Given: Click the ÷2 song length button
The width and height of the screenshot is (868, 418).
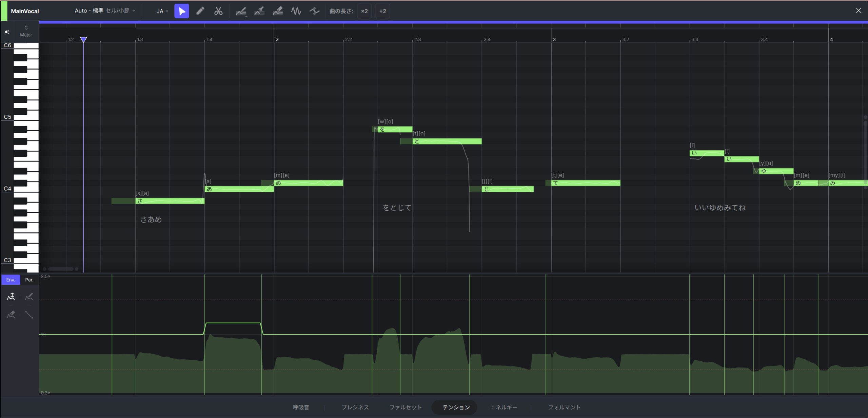Looking at the screenshot, I should pyautogui.click(x=382, y=11).
